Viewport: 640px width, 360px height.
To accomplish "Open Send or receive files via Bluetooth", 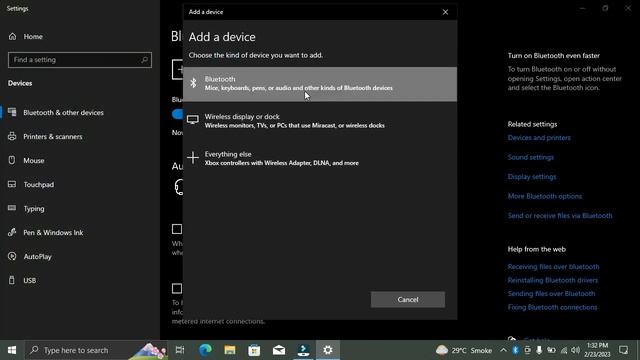I will point(560,216).
